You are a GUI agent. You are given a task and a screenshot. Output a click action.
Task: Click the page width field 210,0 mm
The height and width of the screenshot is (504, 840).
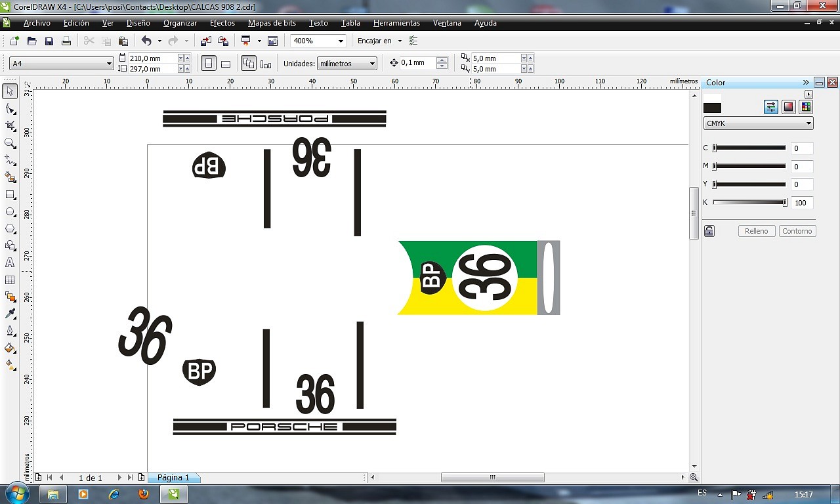[x=152, y=58]
